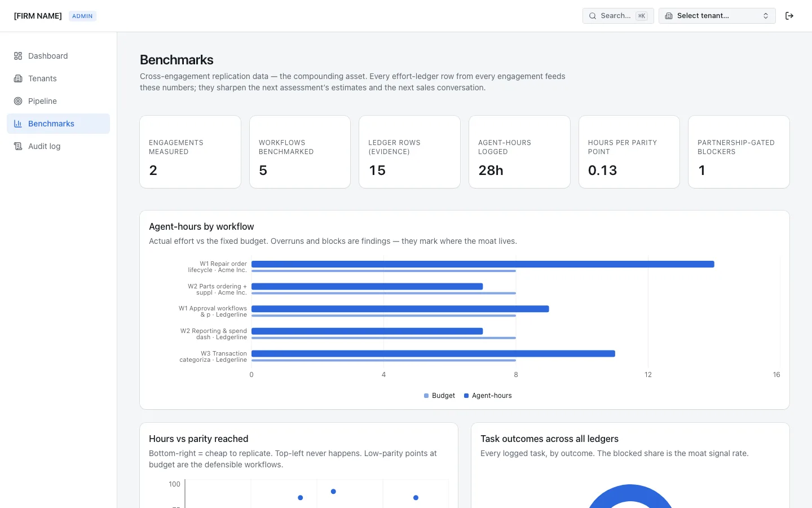
Task: Click the magnifier icon in search box
Action: pos(593,16)
